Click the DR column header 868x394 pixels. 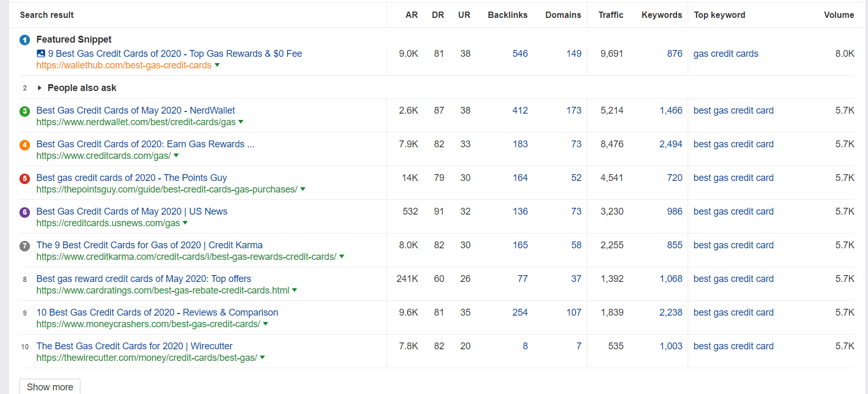[438, 15]
